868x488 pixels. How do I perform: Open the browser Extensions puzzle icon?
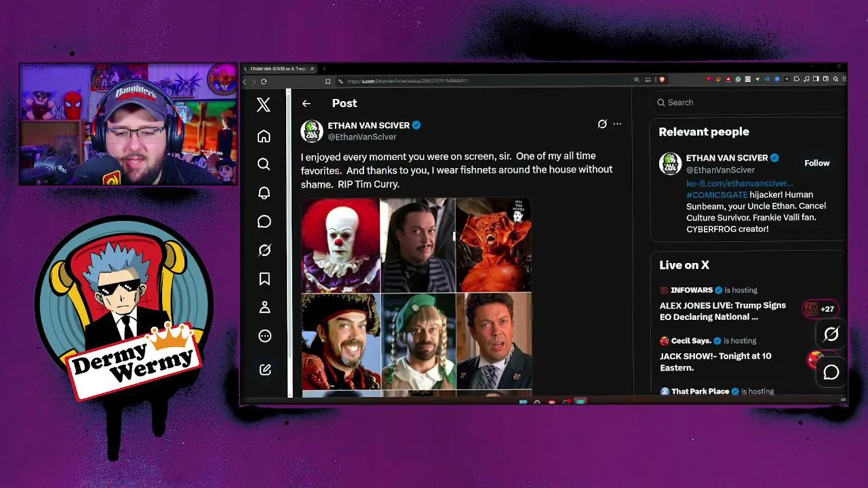(797, 79)
